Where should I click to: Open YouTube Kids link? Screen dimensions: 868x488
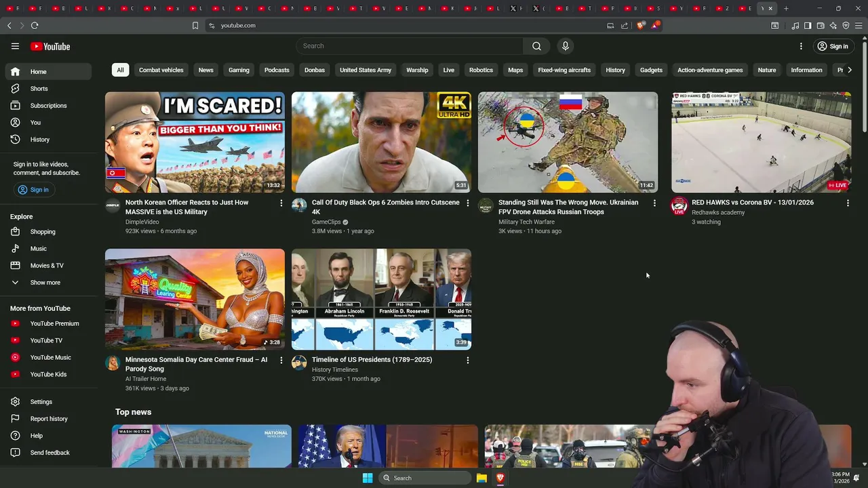coord(47,374)
